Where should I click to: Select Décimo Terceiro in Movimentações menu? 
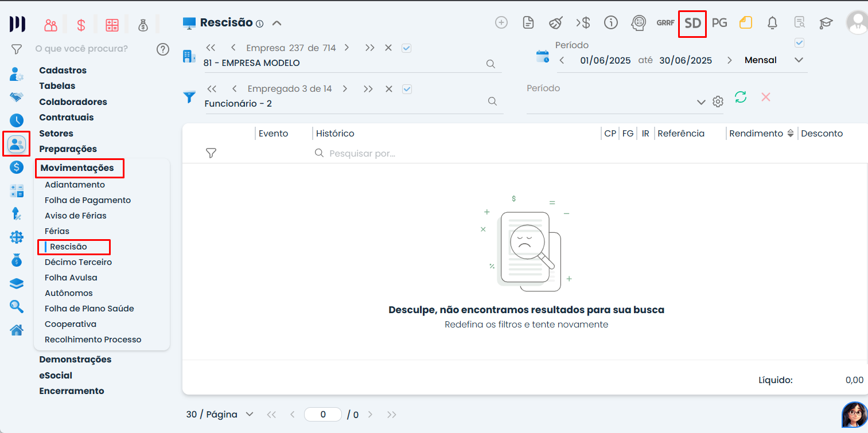[78, 262]
